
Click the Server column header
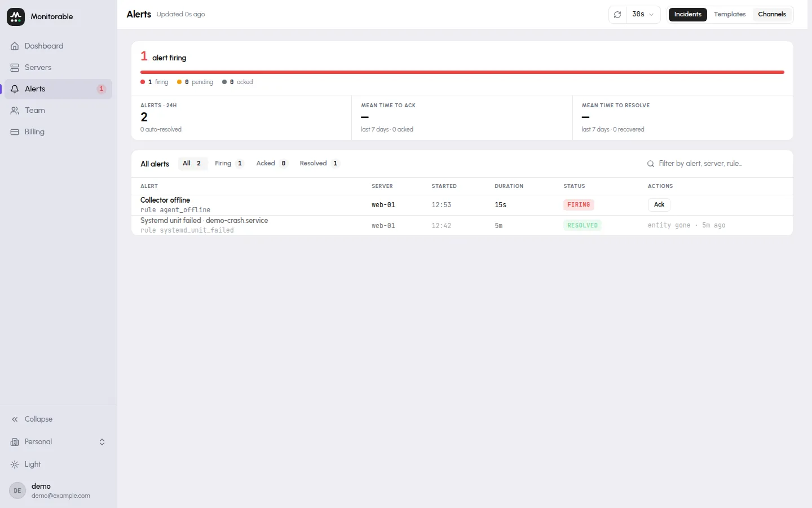382,186
